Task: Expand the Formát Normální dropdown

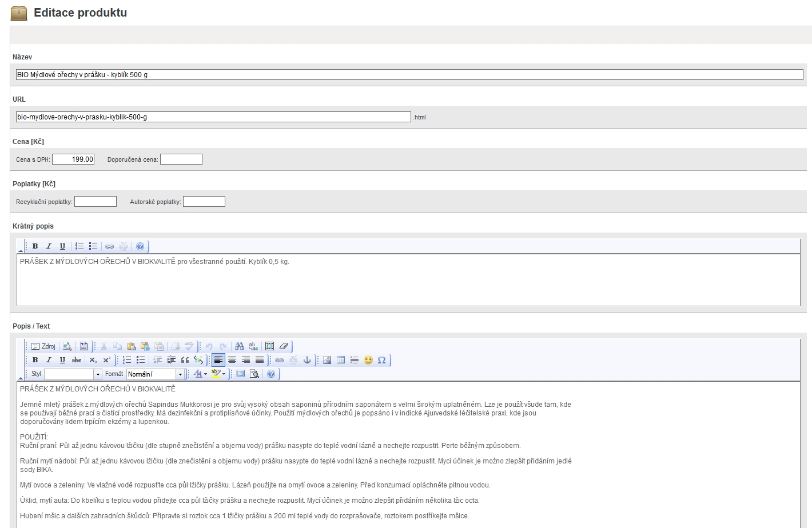Action: 155,374
